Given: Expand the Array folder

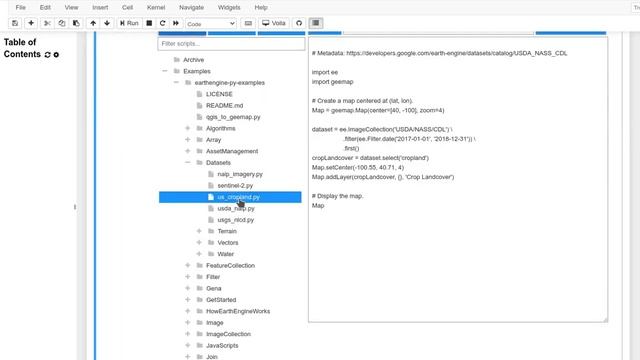Looking at the screenshot, I should click(188, 140).
